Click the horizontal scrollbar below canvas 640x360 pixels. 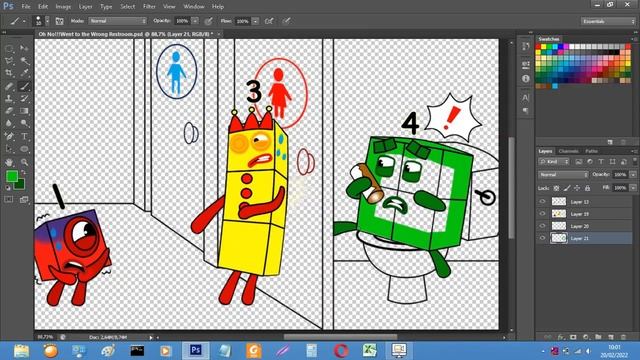coord(340,337)
